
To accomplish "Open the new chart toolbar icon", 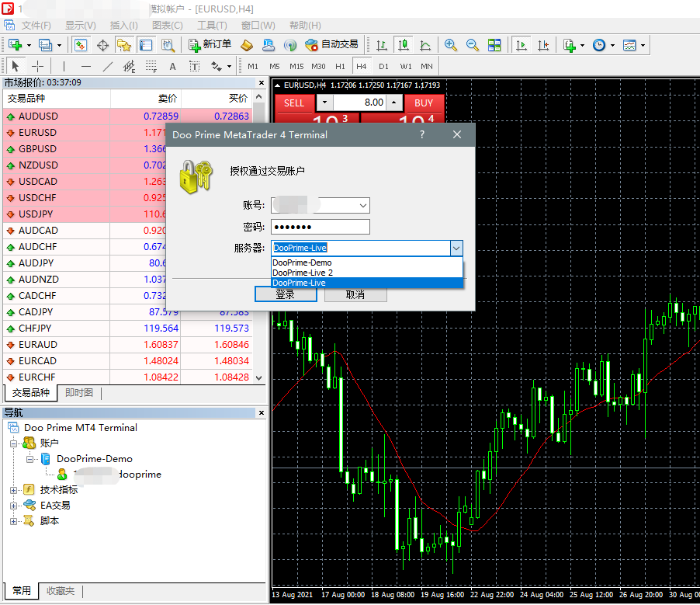I will (16, 45).
